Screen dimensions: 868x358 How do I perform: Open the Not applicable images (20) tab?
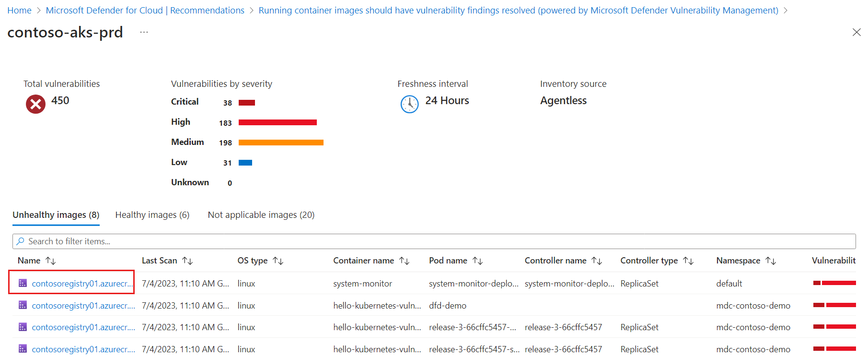click(261, 215)
